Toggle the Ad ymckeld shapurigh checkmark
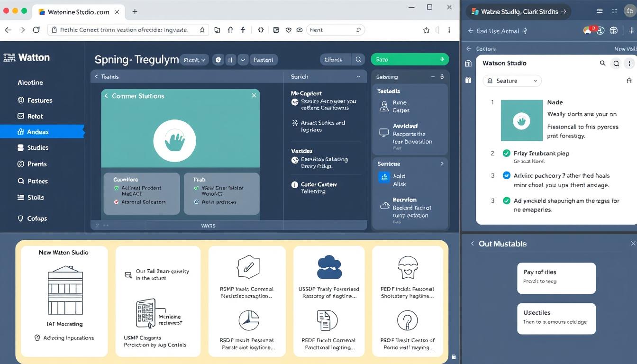The height and width of the screenshot is (364, 637). click(x=506, y=200)
